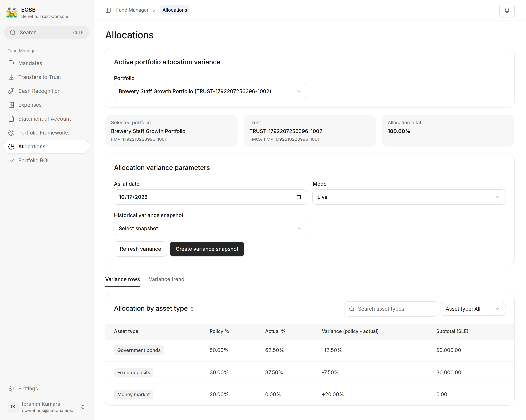Screen dimensions: 526x420
Task: Click the Policy % column header
Action: [x=219, y=331]
